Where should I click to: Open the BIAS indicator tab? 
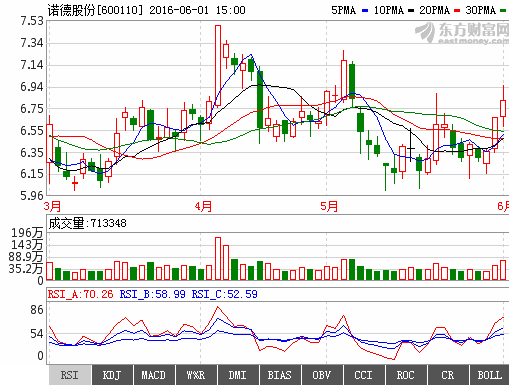280,375
